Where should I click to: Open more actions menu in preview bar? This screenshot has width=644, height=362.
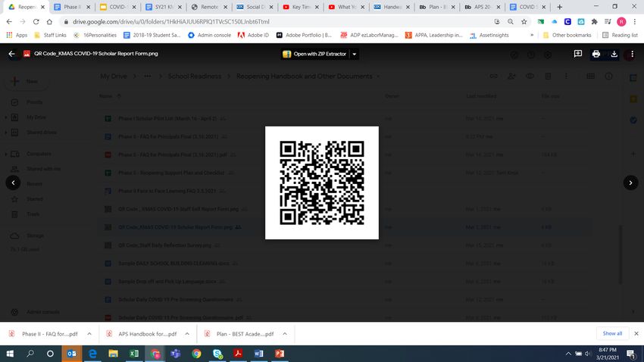632,54
